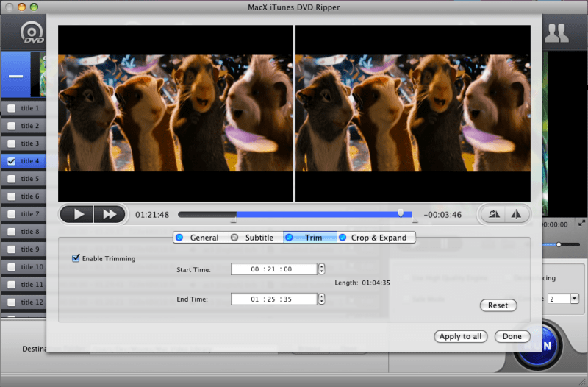Click inside the End Time field
The width and height of the screenshot is (588, 387).
pos(273,299)
